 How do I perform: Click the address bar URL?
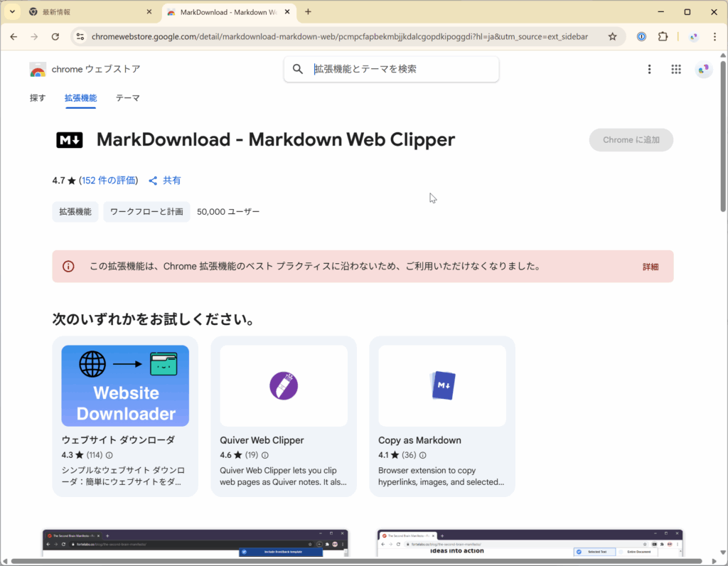tap(339, 37)
